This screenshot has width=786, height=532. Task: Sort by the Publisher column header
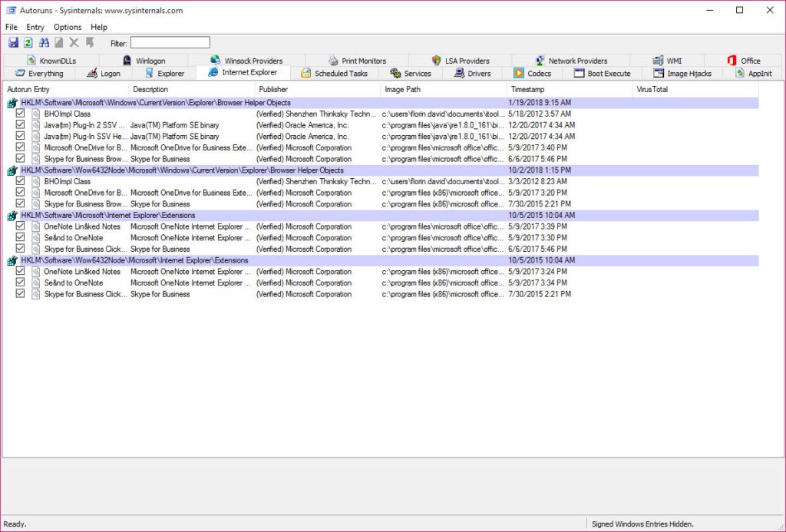[318, 89]
